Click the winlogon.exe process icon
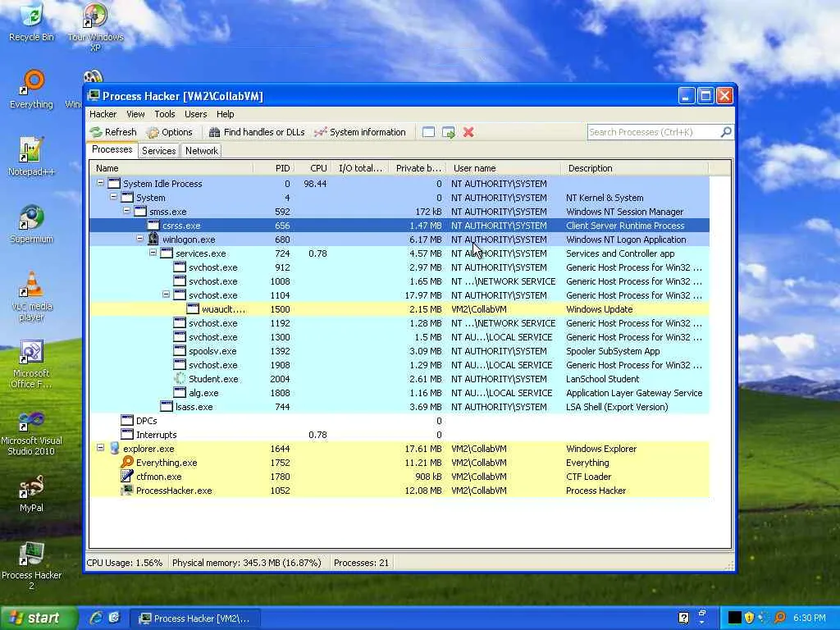 pos(153,239)
